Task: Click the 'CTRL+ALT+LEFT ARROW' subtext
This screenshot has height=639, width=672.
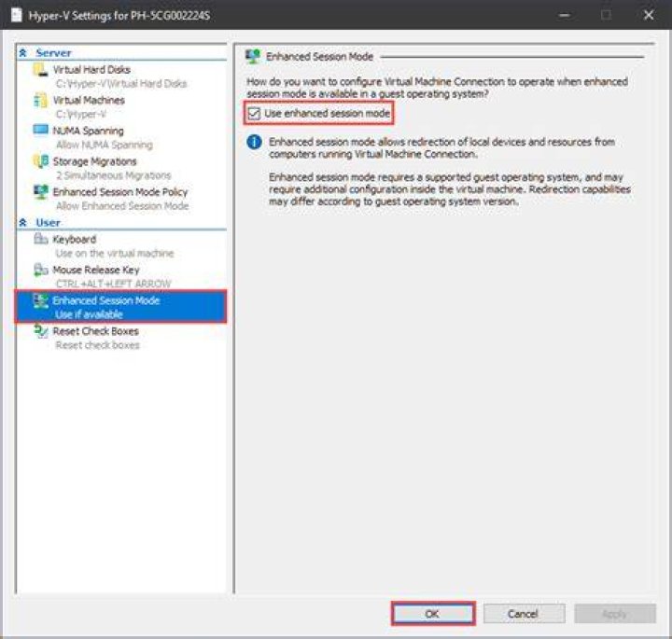Action: pos(113,284)
